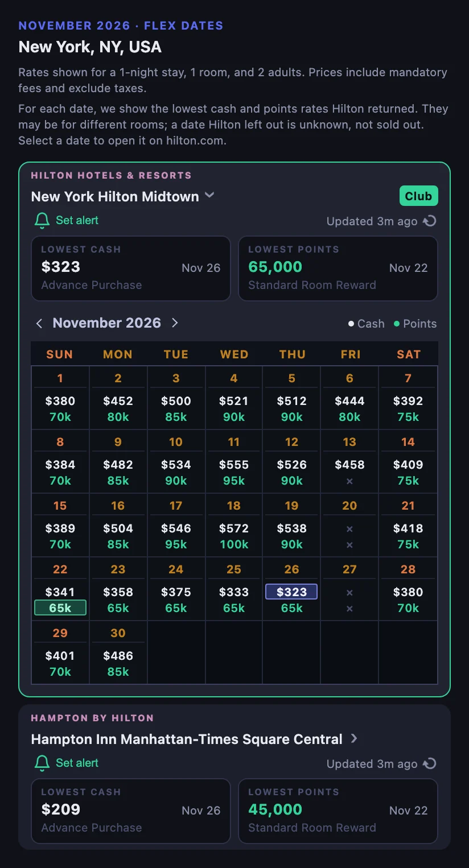Open Hampton's $209 Lowest Cash card

pyautogui.click(x=131, y=811)
